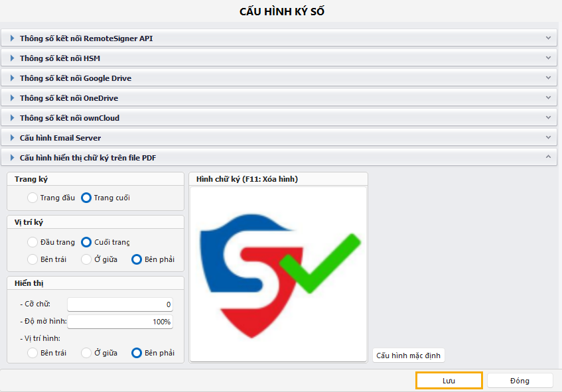Click chevron on ownCloud row
This screenshot has width=562, height=392.
click(548, 117)
